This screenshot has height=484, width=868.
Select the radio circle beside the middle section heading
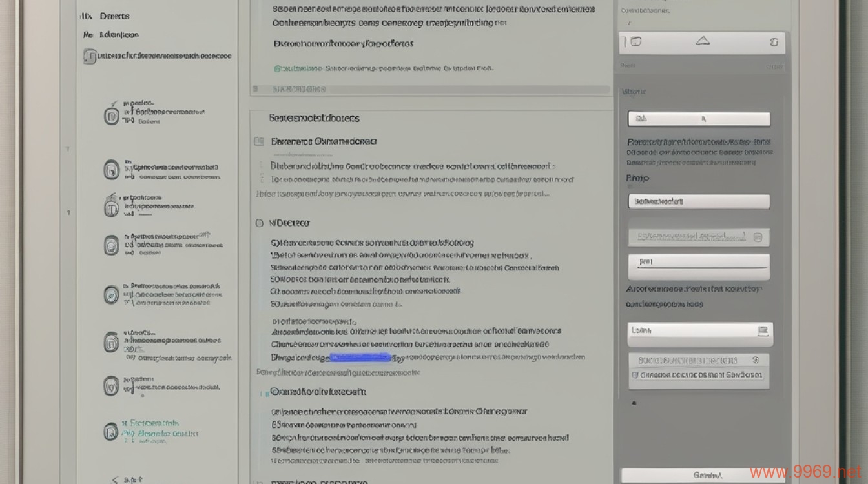pyautogui.click(x=259, y=223)
